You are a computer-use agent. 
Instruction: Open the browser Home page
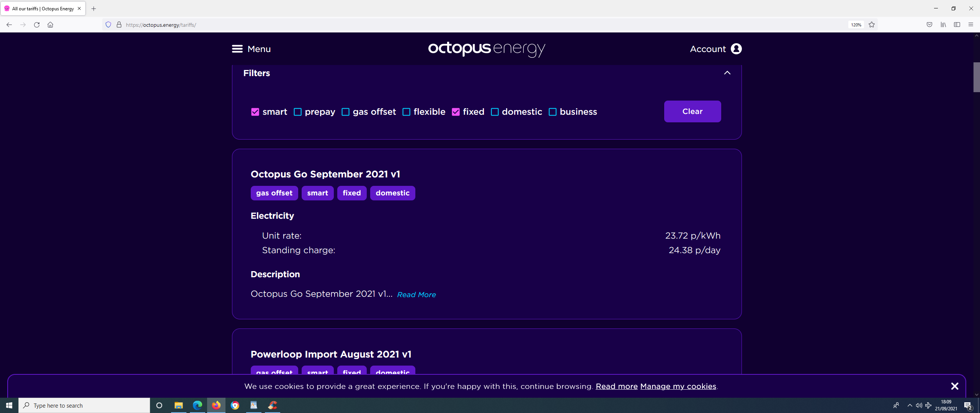click(50, 25)
